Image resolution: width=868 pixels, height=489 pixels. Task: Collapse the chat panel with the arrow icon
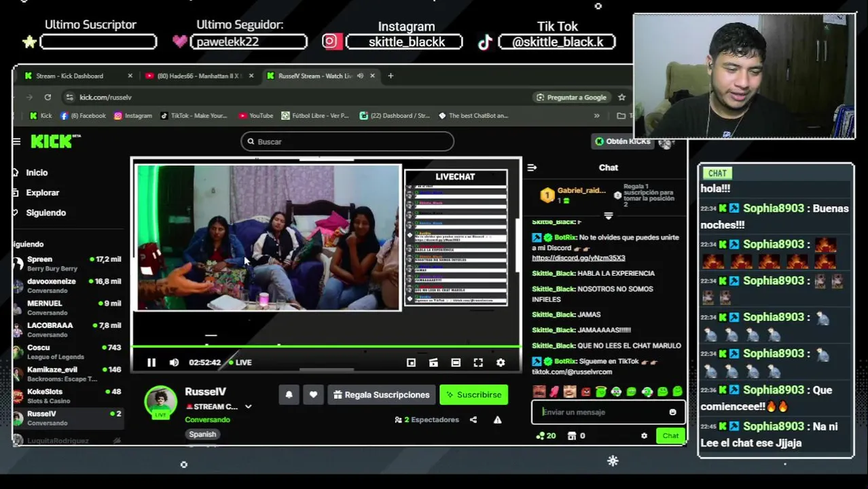pyautogui.click(x=532, y=168)
